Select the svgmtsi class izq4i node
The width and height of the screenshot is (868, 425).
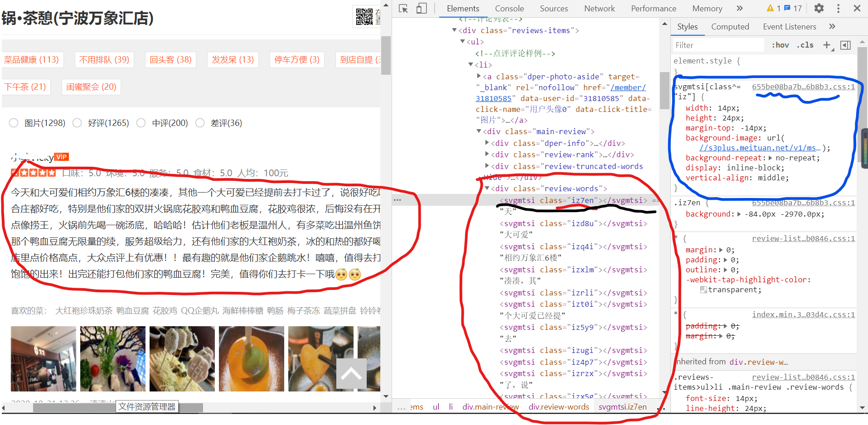click(x=573, y=246)
